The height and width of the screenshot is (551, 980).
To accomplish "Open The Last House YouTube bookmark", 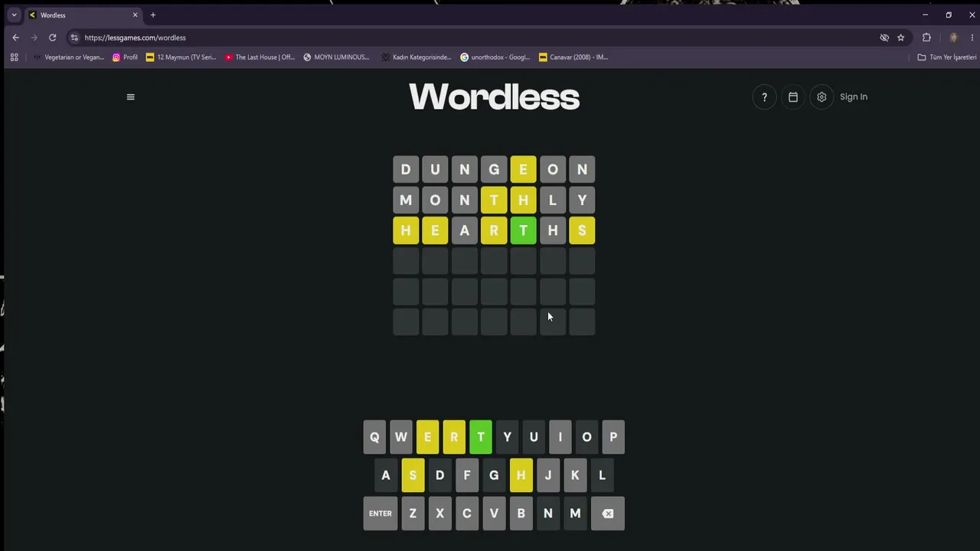I will point(260,57).
